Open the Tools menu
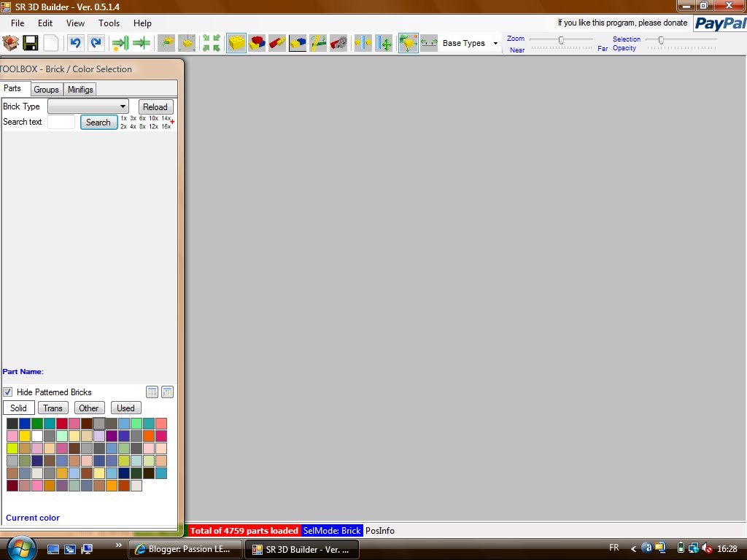The image size is (747, 560). pos(109,23)
